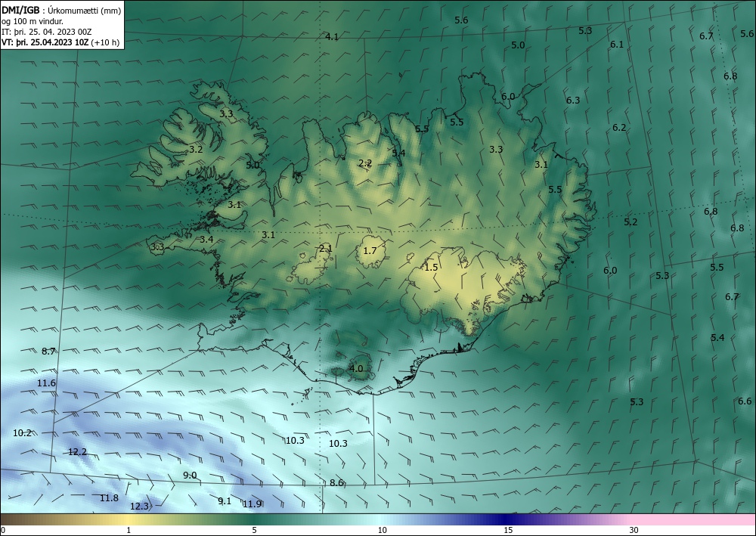Click the 11.6 value on the map
The width and height of the screenshot is (756, 536).
click(46, 383)
